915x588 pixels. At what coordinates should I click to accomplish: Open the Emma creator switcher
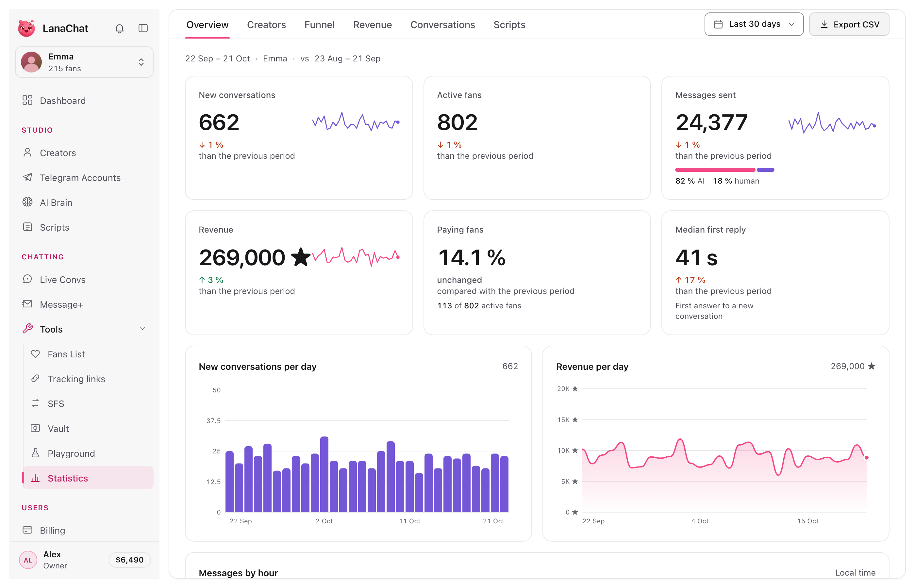pyautogui.click(x=84, y=62)
